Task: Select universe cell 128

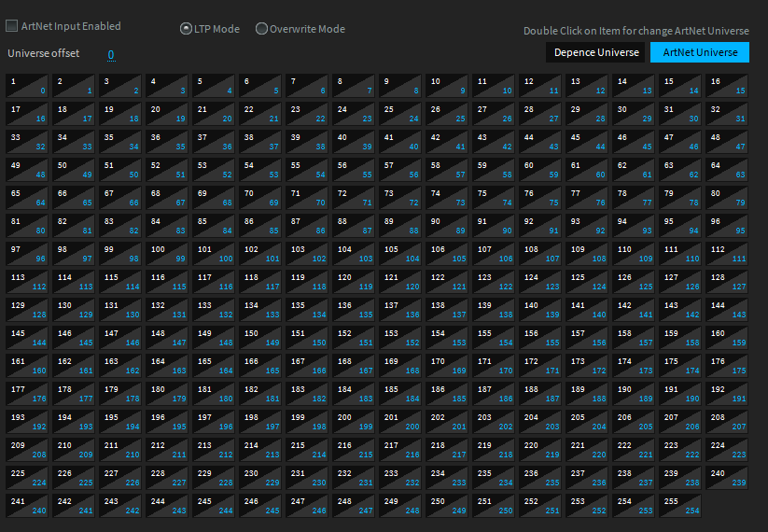Action: click(x=727, y=282)
